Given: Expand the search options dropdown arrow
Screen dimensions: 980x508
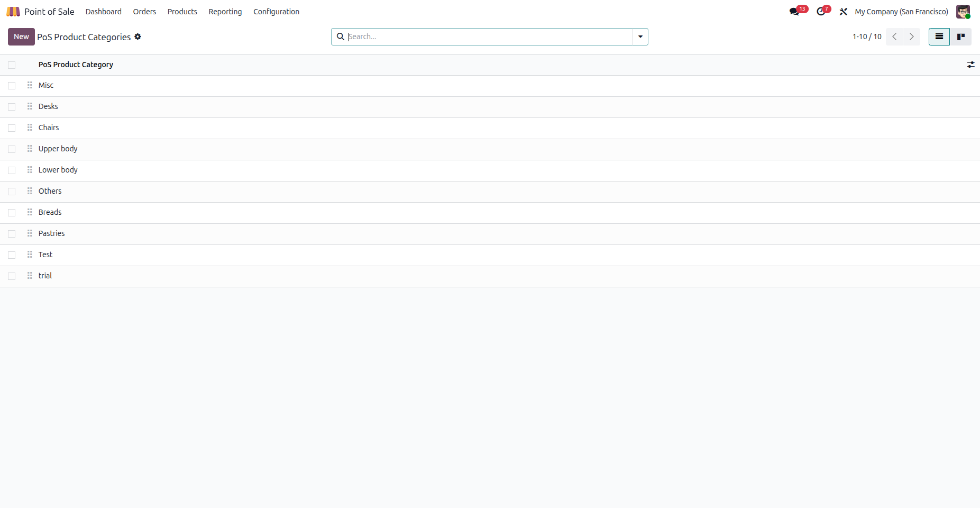Looking at the screenshot, I should click(x=640, y=37).
